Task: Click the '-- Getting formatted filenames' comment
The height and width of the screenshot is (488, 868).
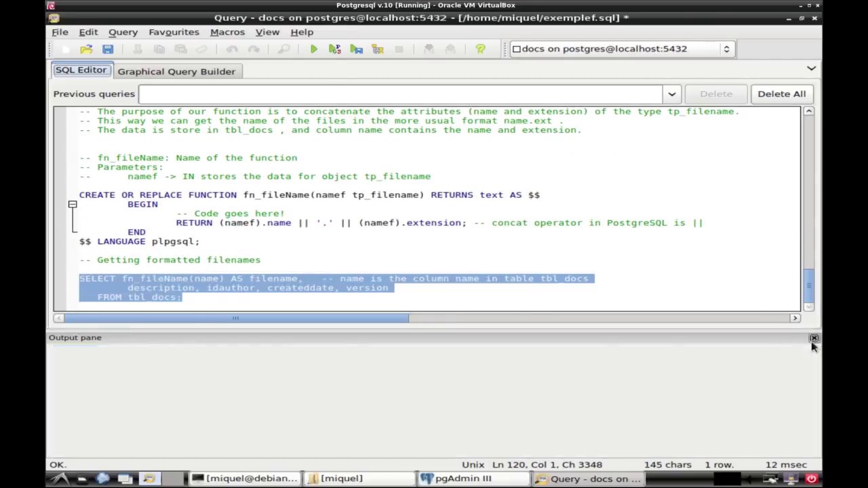Action: [x=170, y=260]
